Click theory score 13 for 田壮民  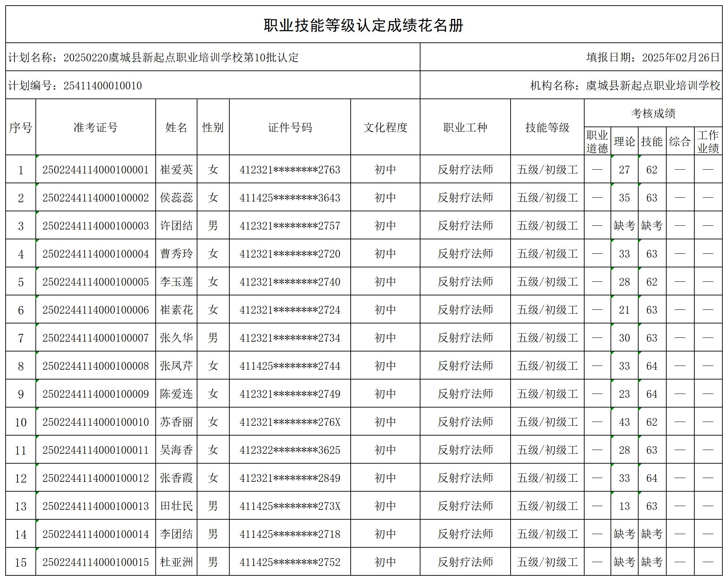point(625,506)
